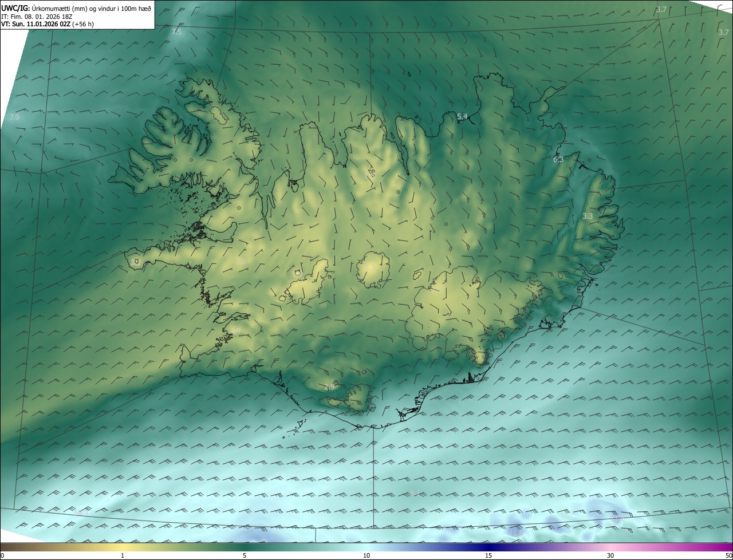The image size is (733, 560).
Task: Click the 1 tick label on the color scale
Action: pyautogui.click(x=123, y=555)
